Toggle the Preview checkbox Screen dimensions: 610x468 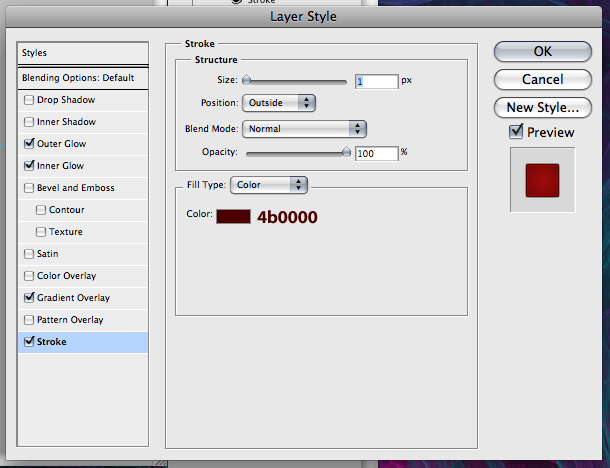tap(516, 132)
